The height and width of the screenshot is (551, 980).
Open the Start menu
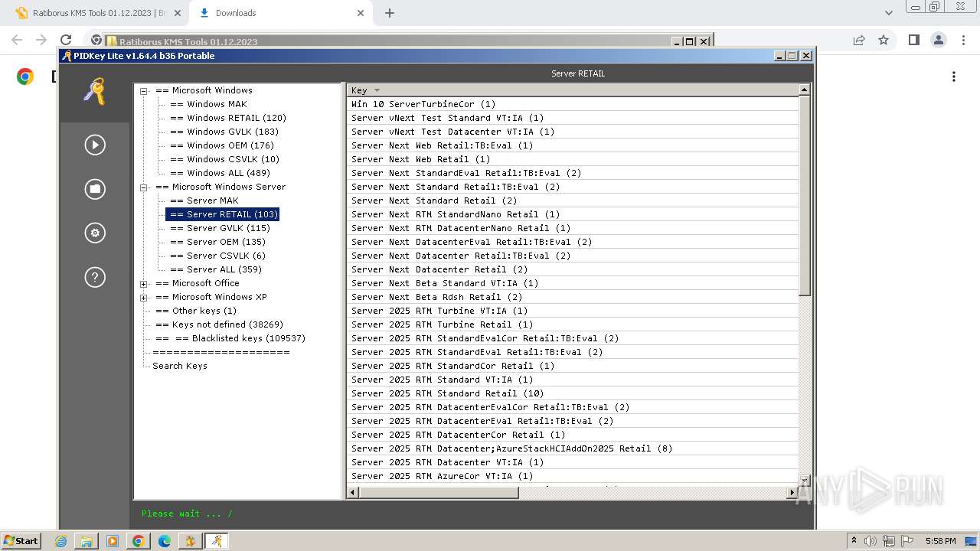click(21, 541)
